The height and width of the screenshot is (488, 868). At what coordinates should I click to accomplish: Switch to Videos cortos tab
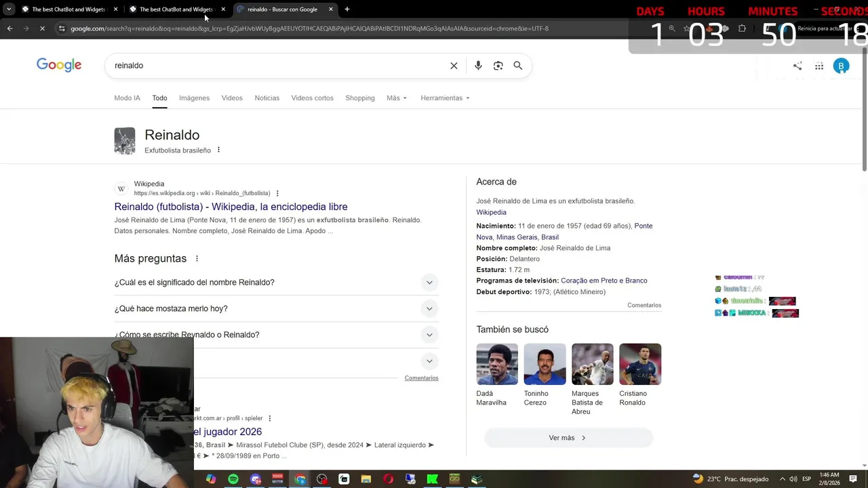313,98
